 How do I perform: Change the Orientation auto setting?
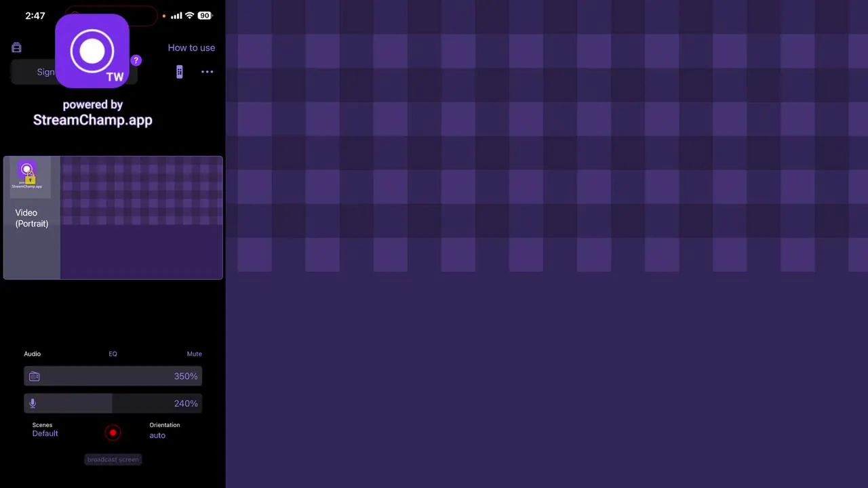point(165,430)
